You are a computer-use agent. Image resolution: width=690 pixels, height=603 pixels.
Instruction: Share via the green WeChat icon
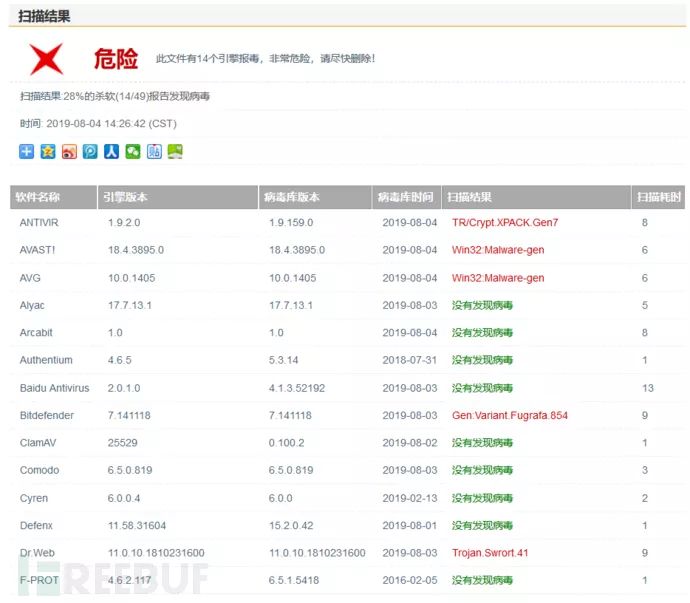133,152
